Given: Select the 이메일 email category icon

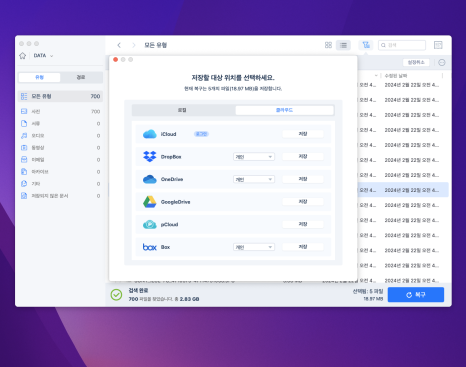Looking at the screenshot, I should point(24,159).
